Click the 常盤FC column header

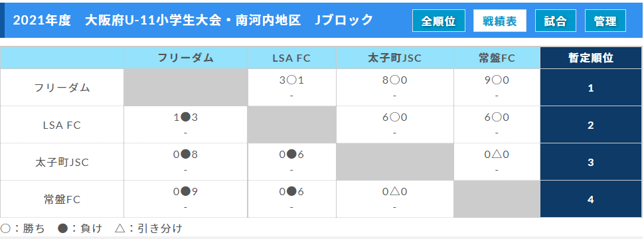click(x=497, y=58)
